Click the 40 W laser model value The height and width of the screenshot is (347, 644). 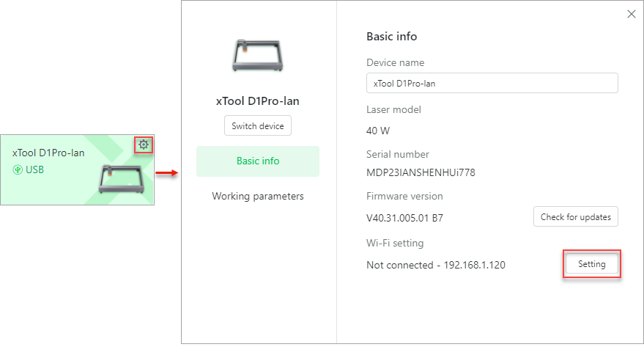[x=379, y=131]
